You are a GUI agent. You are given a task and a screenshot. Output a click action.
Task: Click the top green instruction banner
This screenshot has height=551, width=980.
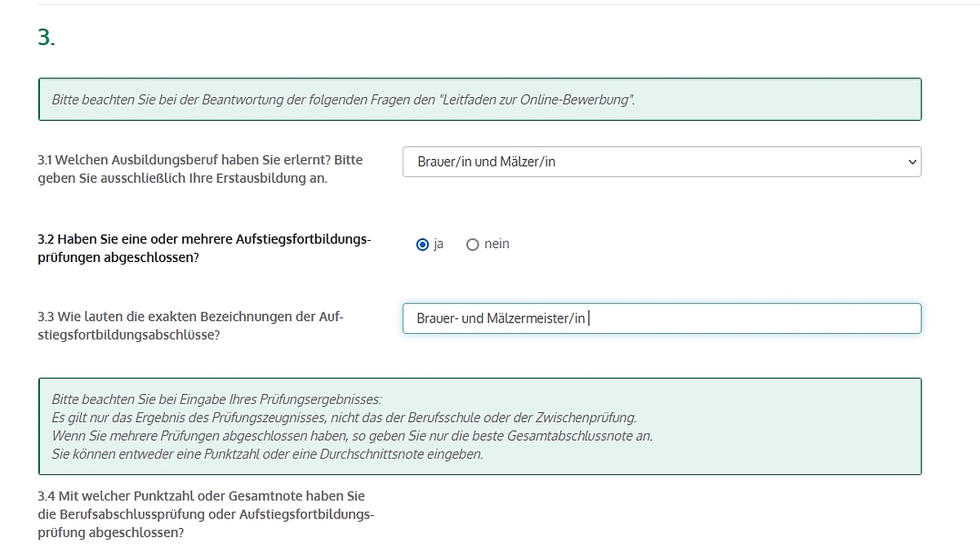[480, 100]
